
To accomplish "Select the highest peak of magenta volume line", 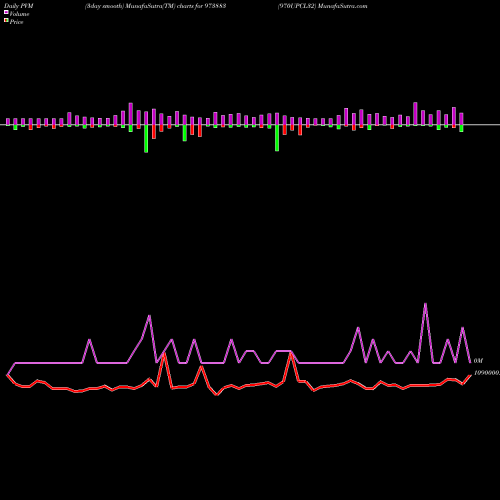I will click(425, 304).
